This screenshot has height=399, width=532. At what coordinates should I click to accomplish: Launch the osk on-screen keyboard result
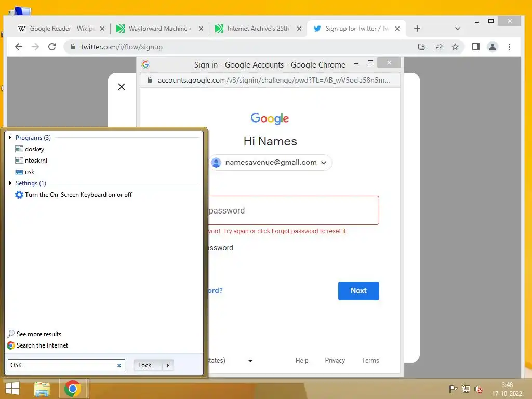(25, 172)
